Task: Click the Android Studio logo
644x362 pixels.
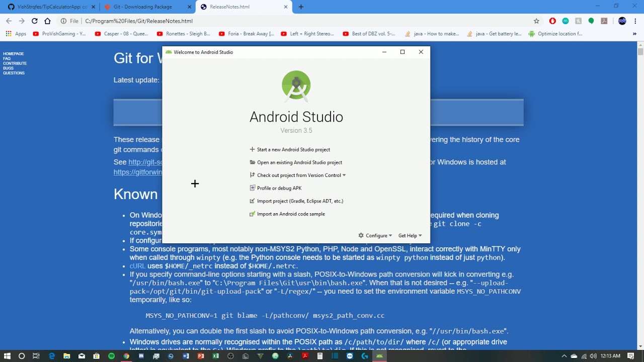Action: [x=296, y=85]
